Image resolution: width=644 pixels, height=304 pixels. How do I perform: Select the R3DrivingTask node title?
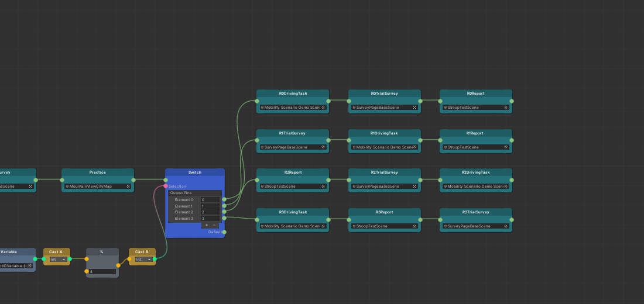coord(293,212)
